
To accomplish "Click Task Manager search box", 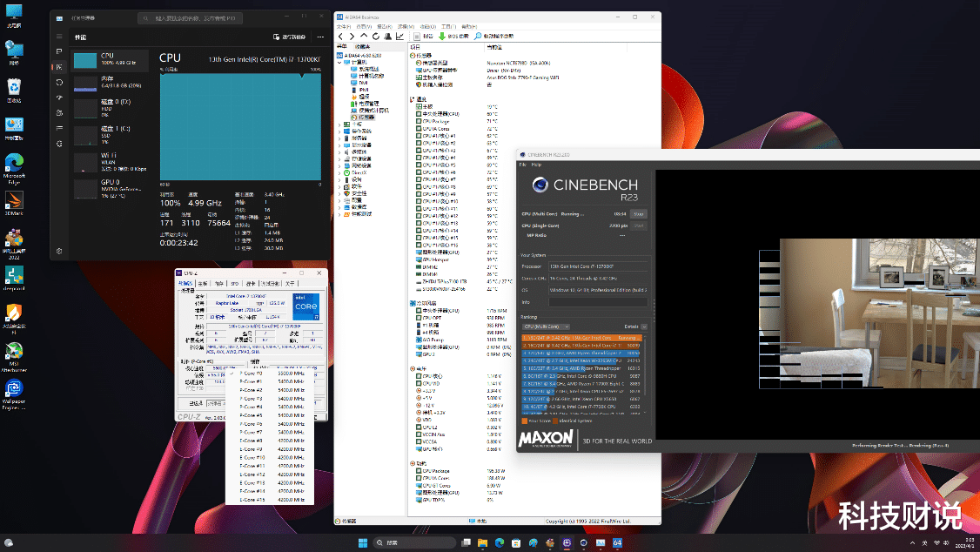I will [x=190, y=18].
